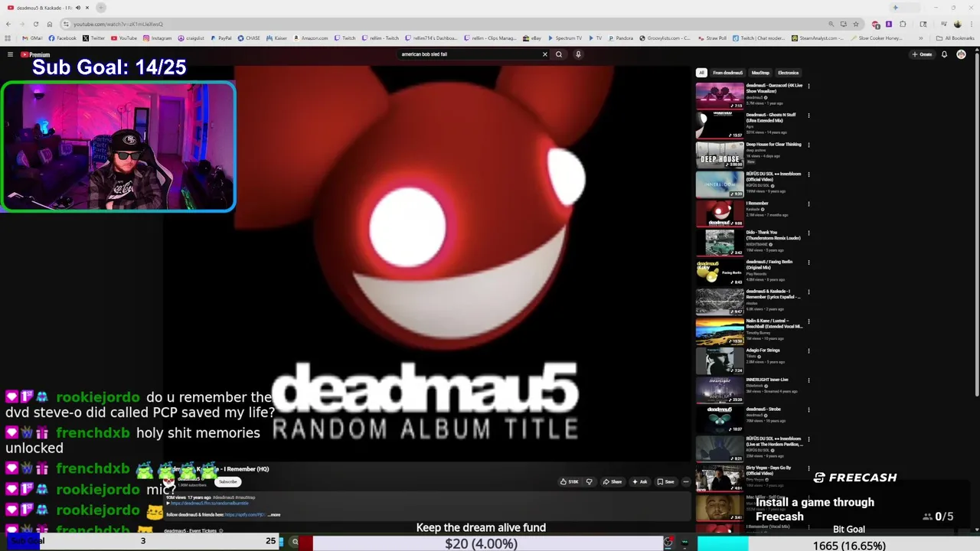Open Ghosts N Stuff video thumbnail
The image size is (980, 551).
pos(720,125)
